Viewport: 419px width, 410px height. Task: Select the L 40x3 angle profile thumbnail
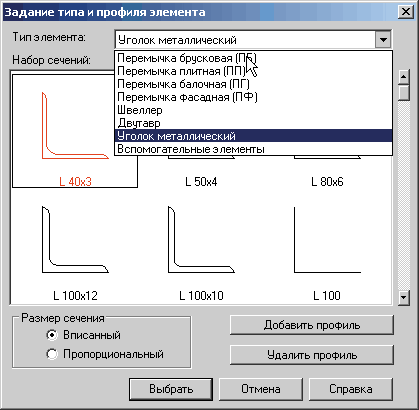75,131
